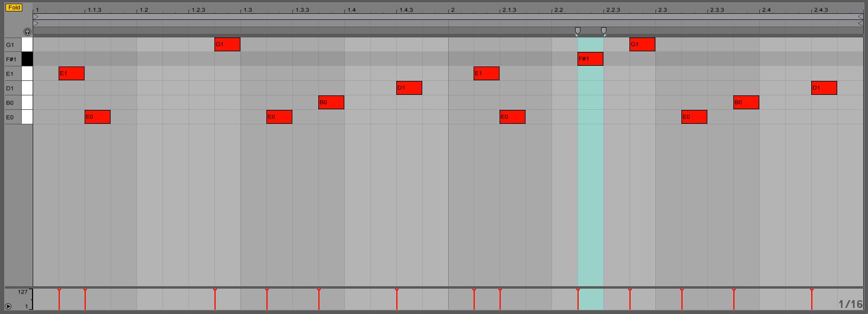
Task: Click ruler position 2.2
Action: point(559,10)
